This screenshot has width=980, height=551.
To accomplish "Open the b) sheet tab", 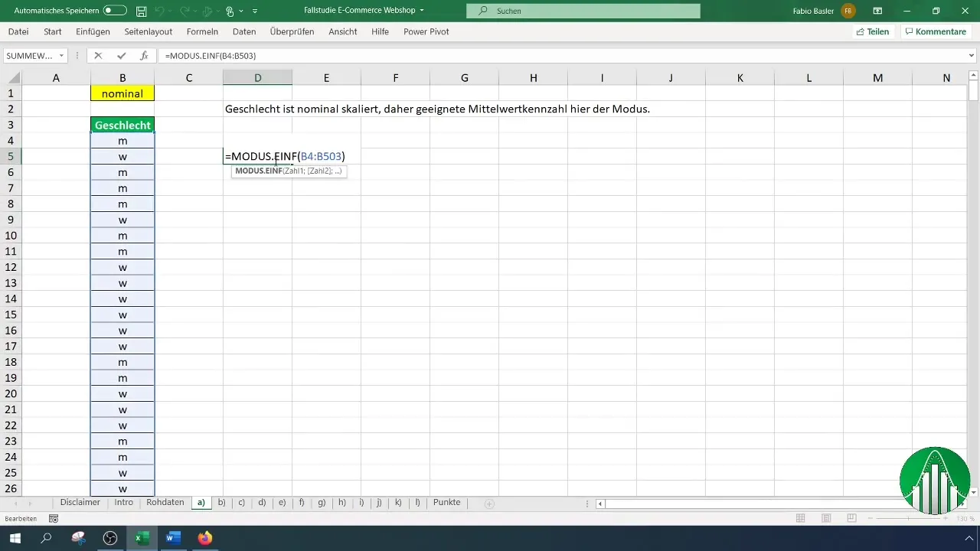I will tap(222, 502).
